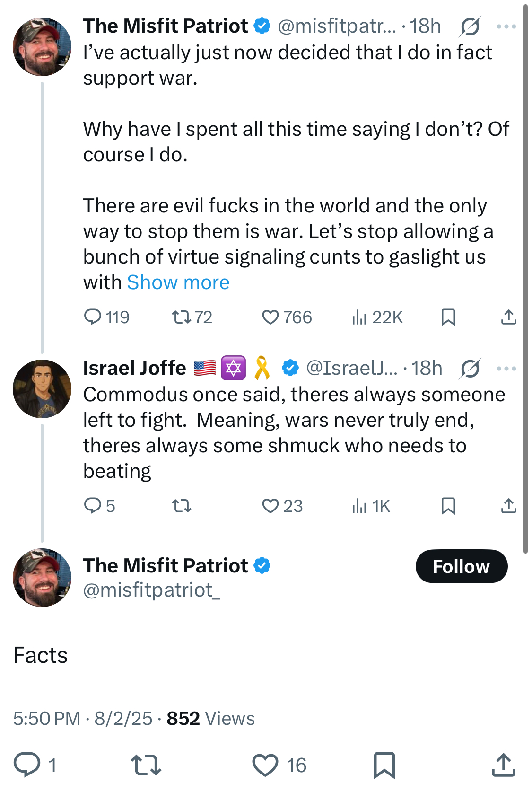Share Israel Joffe's reply

(508, 506)
